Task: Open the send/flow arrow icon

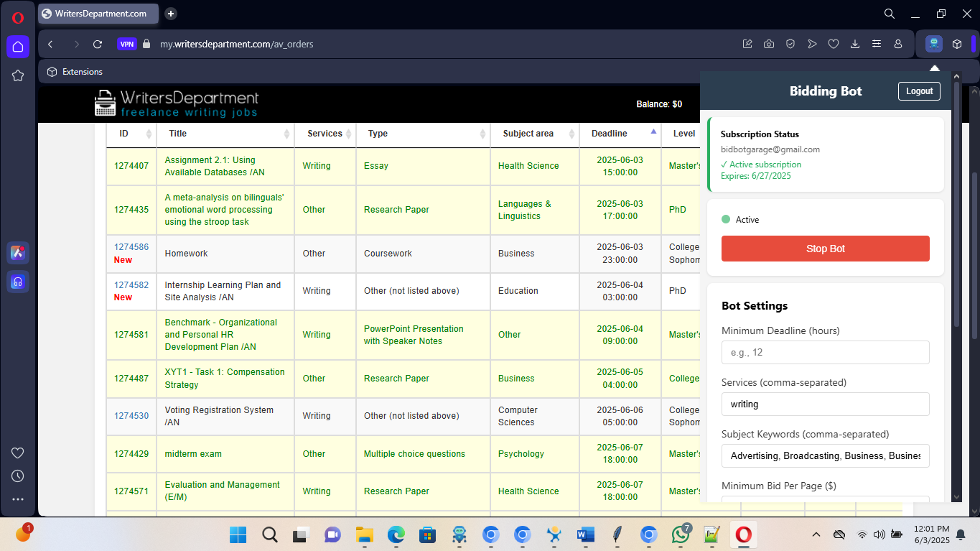Action: [812, 44]
